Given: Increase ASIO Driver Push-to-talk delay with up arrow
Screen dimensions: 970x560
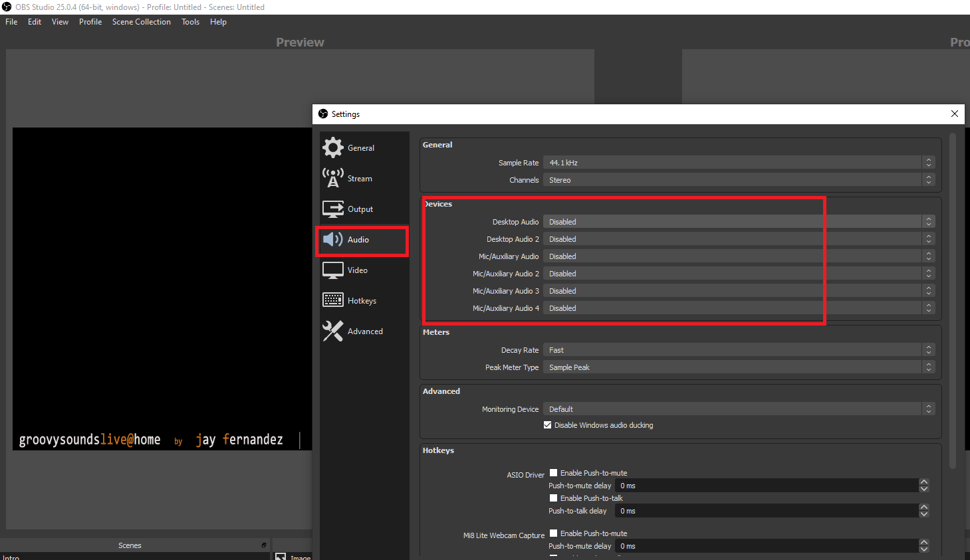Looking at the screenshot, I should pos(923,508).
